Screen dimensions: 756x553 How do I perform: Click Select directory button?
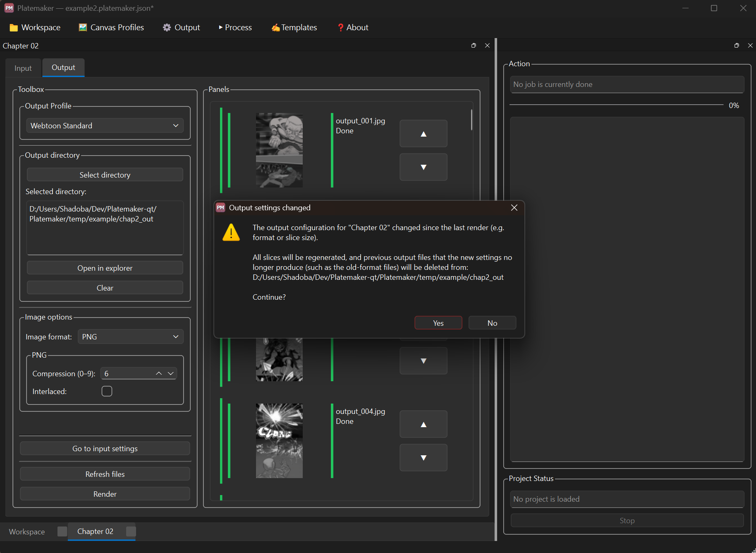[105, 175]
